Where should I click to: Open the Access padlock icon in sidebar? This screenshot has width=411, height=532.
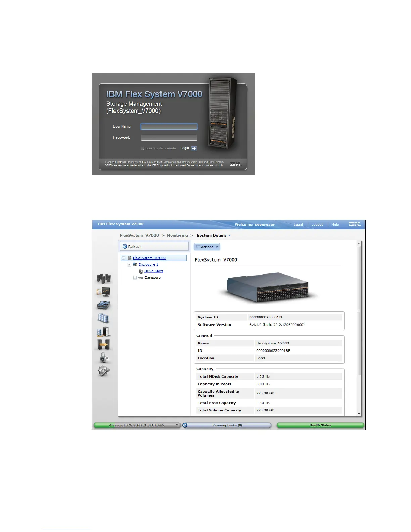coord(104,358)
